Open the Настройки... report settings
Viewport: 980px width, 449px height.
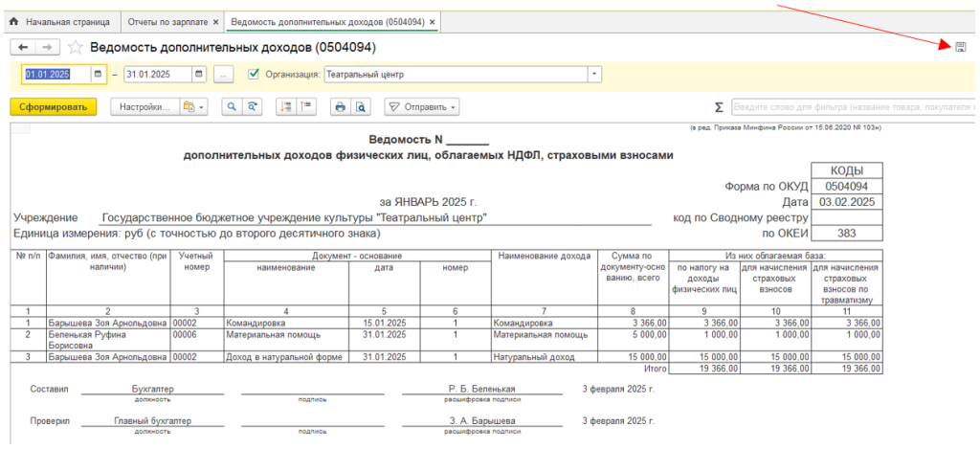click(x=145, y=107)
